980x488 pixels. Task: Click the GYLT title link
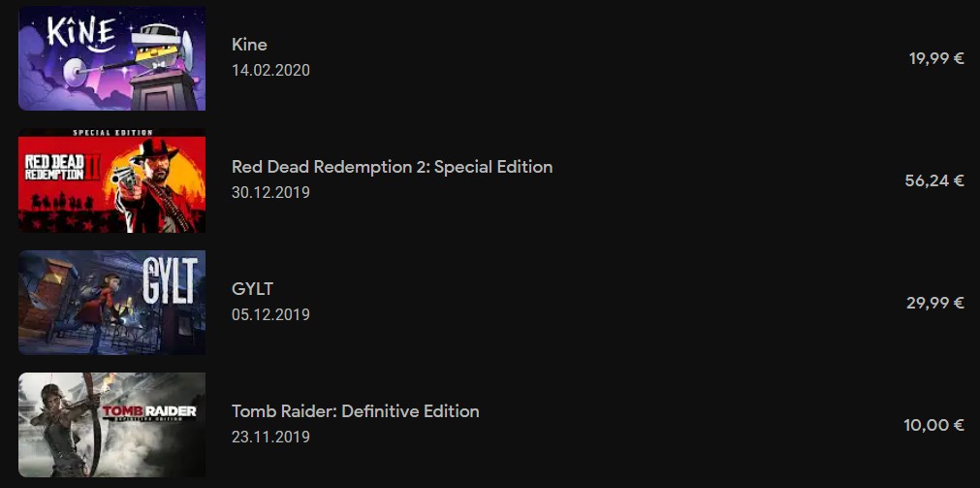252,289
